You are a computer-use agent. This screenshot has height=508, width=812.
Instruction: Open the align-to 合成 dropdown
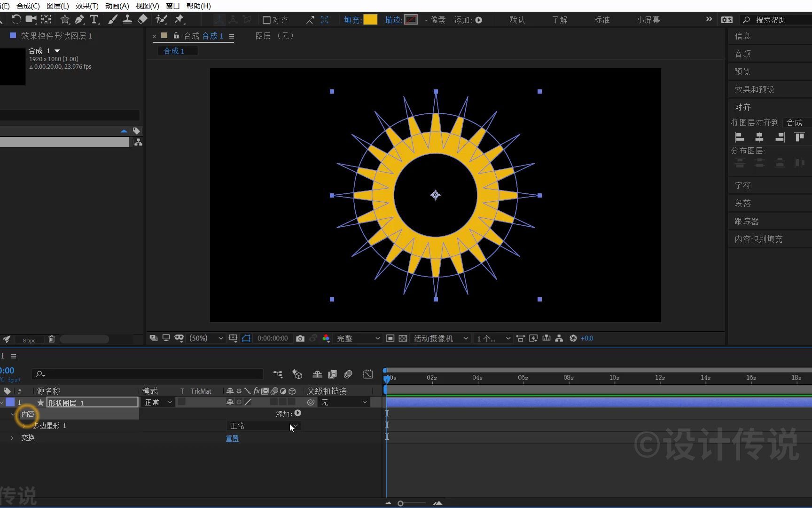coord(798,122)
